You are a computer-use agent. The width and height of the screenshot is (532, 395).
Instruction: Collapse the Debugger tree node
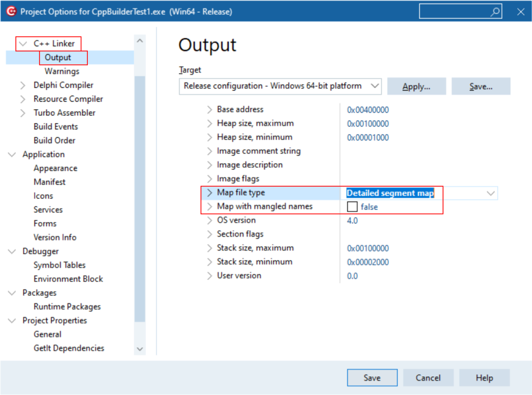(12, 251)
